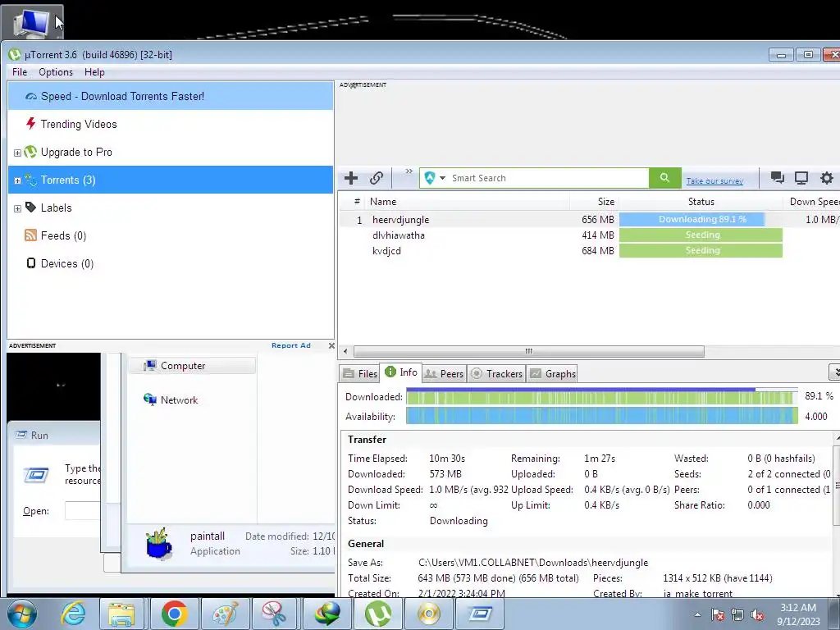Screen dimensions: 840x630
Task: Select 'Speed - Download Torrents Faster!' sidebar item
Action: [x=171, y=97]
